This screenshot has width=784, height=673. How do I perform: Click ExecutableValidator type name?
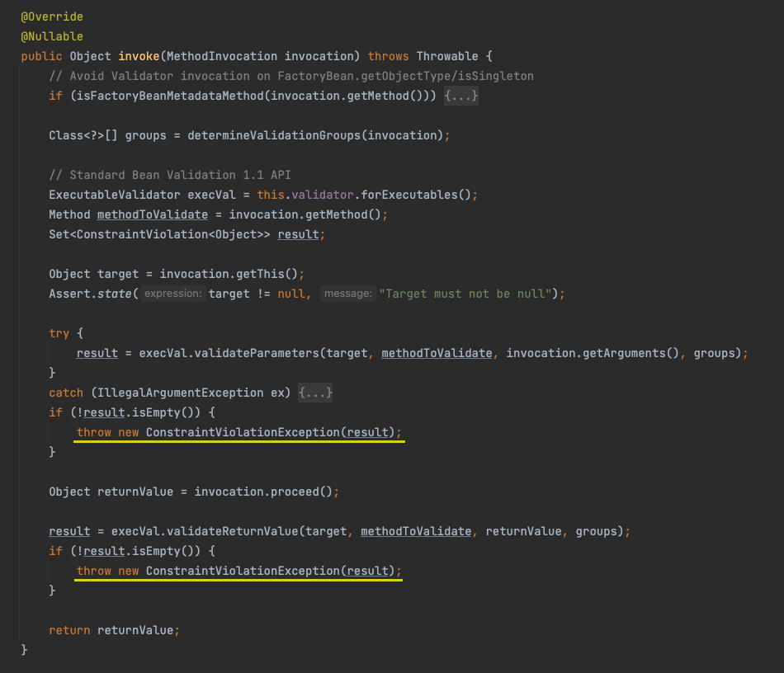coord(115,195)
